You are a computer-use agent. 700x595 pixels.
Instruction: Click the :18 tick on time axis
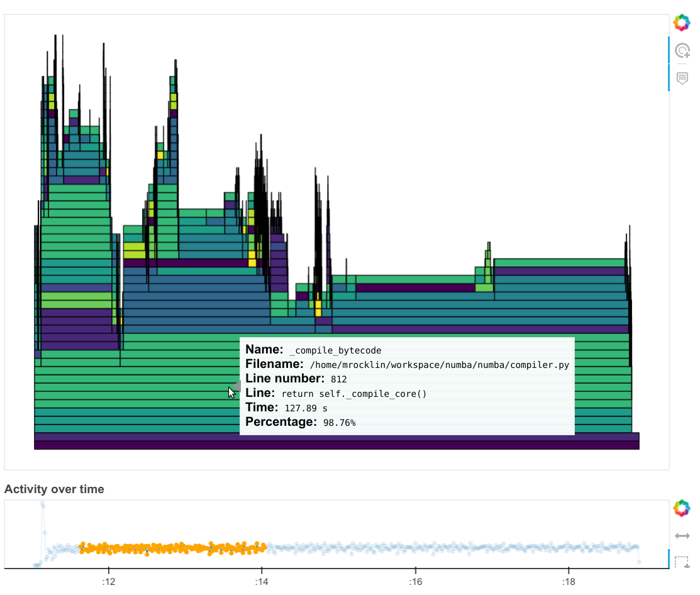tap(568, 581)
